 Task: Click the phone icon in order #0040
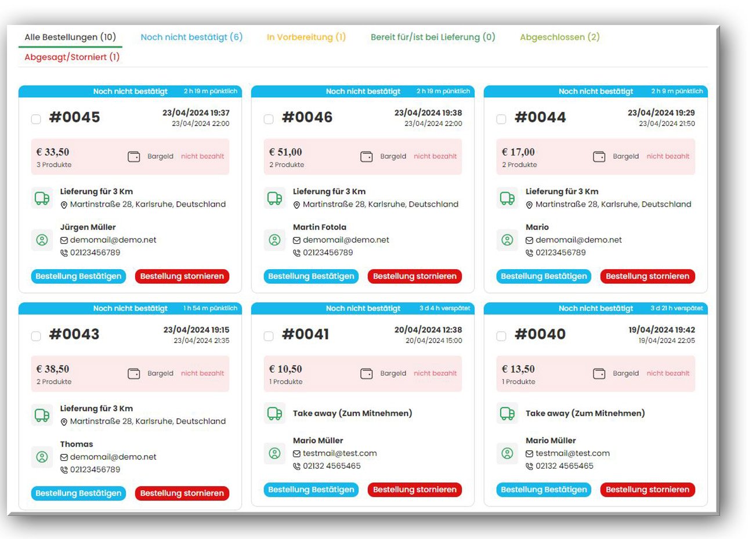[x=529, y=466]
